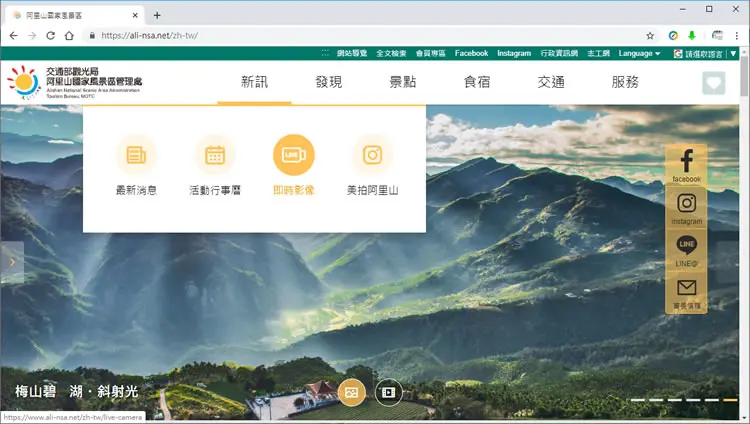Screen dimensions: 750x424
Task: Open the 即時影像 live camera icon
Action: pos(294,155)
